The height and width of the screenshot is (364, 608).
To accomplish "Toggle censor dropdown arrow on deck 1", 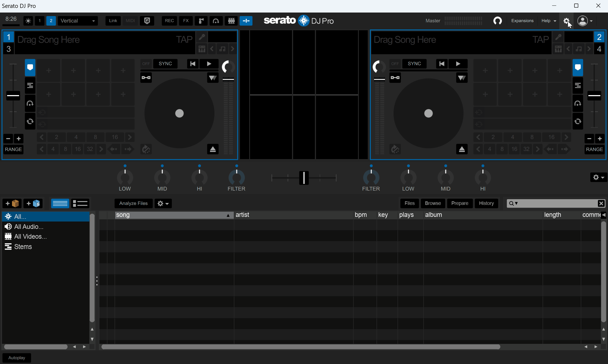I will click(x=213, y=78).
